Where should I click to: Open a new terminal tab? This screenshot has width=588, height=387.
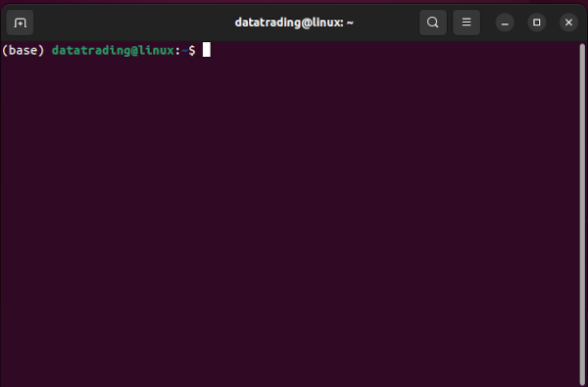click(x=20, y=23)
